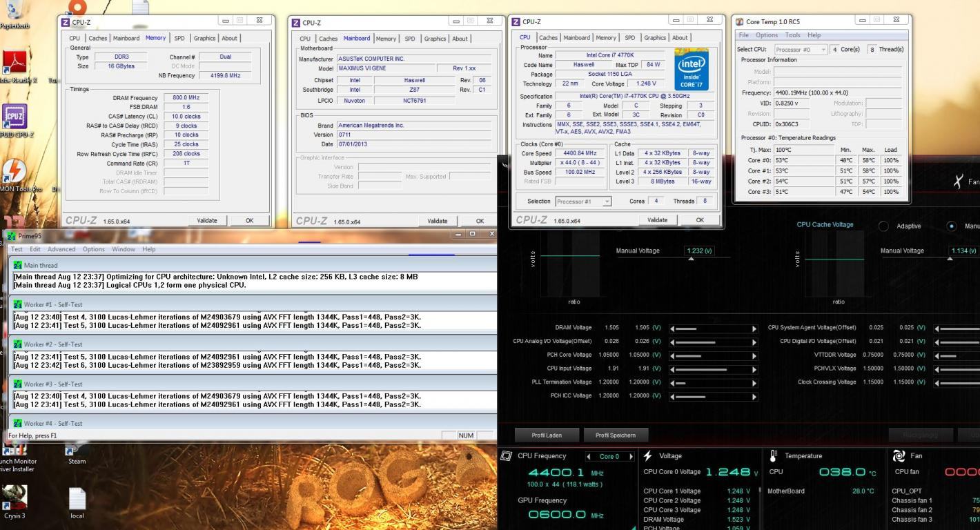Click Validate in the CPU-Z CPU window
The image size is (980, 530).
tap(658, 220)
